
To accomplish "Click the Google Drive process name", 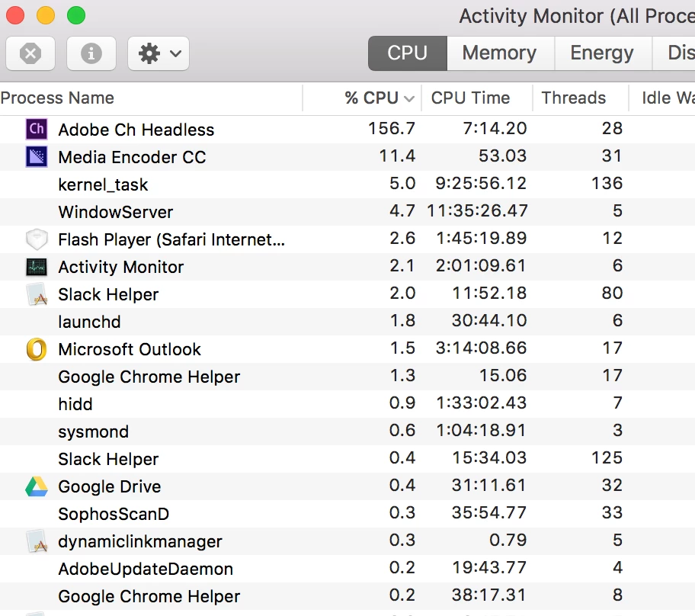I will pyautogui.click(x=110, y=486).
